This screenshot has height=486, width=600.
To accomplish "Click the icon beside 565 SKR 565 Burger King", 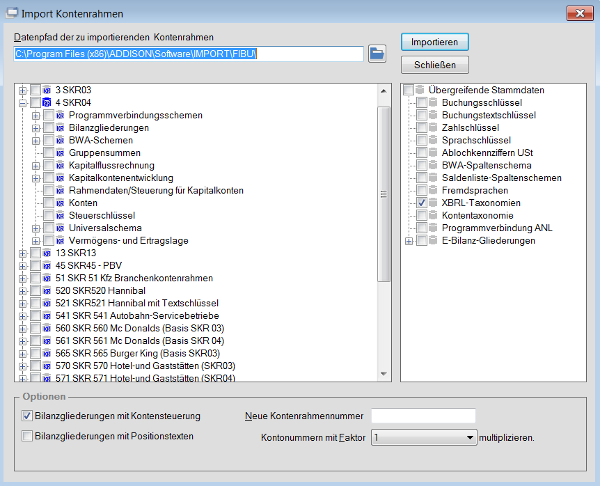I will point(47,354).
